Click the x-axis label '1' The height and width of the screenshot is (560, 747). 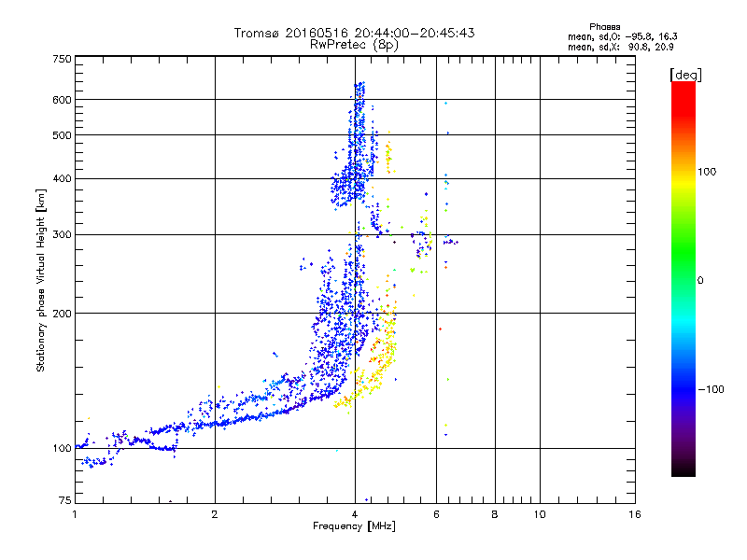tap(75, 514)
